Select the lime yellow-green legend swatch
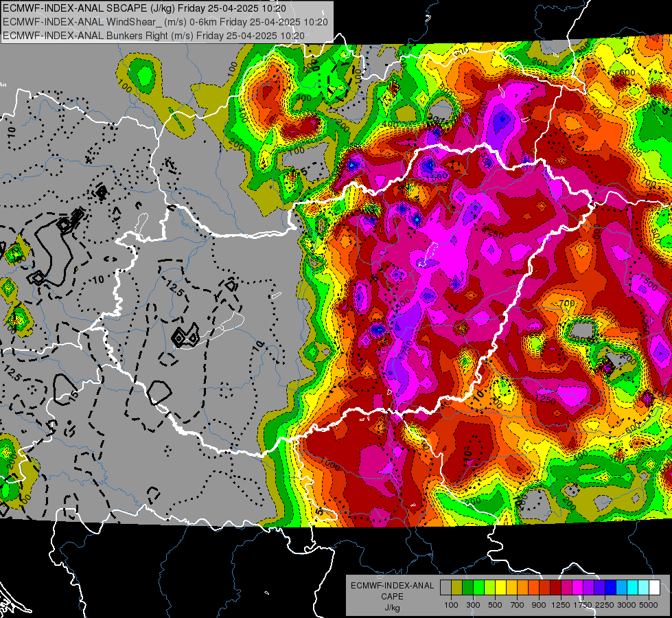Screen dimensions: 672x618 pyautogui.click(x=490, y=588)
